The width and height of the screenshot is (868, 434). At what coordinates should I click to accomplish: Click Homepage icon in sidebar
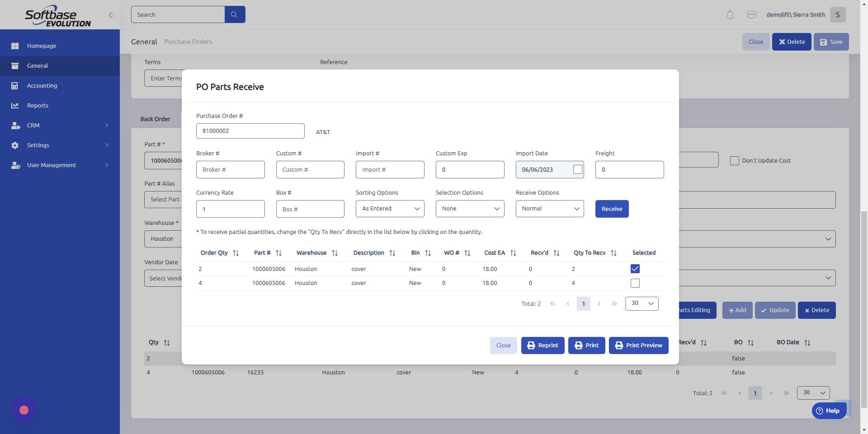coord(15,46)
